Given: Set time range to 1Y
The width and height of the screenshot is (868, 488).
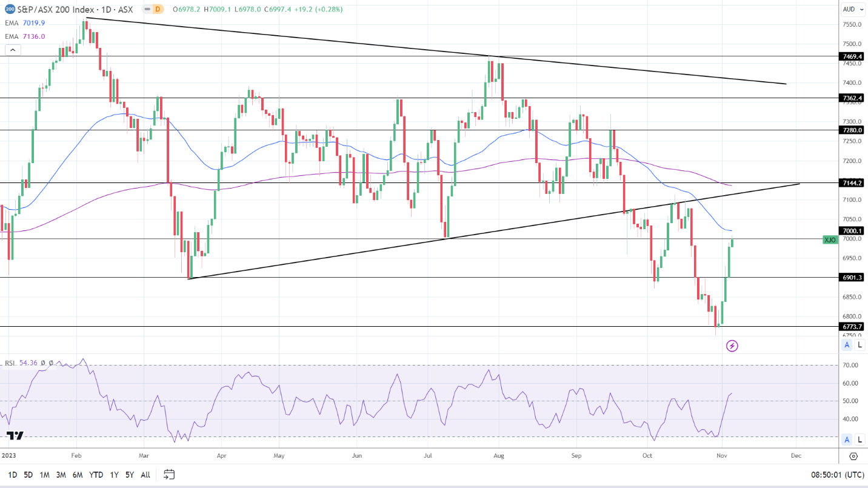Looking at the screenshot, I should 114,475.
